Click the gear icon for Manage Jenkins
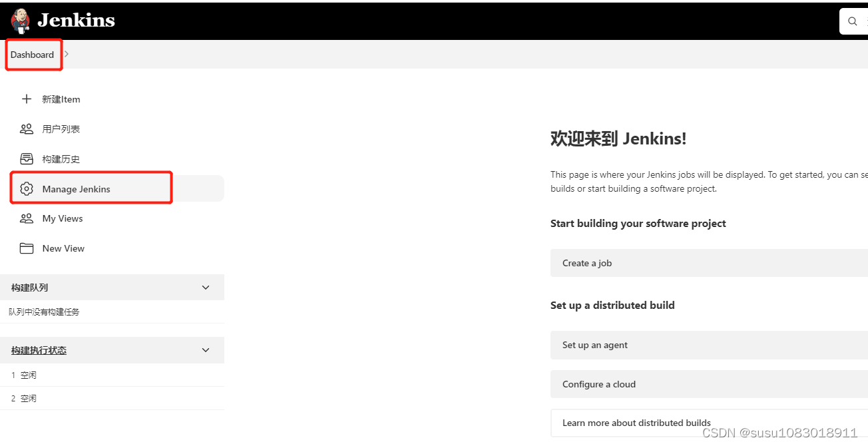Viewport: 868px width, 444px height. click(27, 189)
